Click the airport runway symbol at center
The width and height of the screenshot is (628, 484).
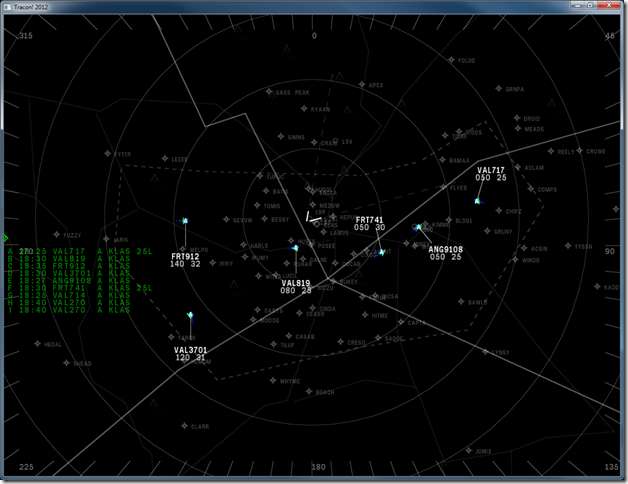coord(313,218)
